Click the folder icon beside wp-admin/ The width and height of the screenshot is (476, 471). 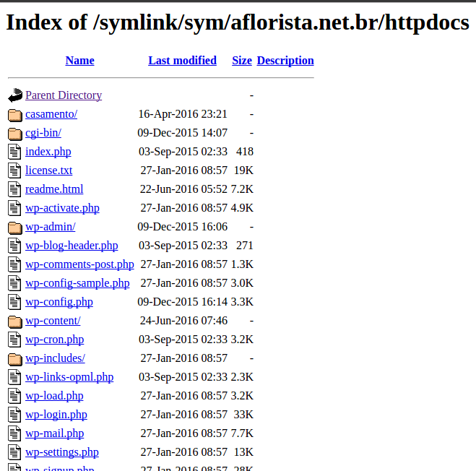15,228
